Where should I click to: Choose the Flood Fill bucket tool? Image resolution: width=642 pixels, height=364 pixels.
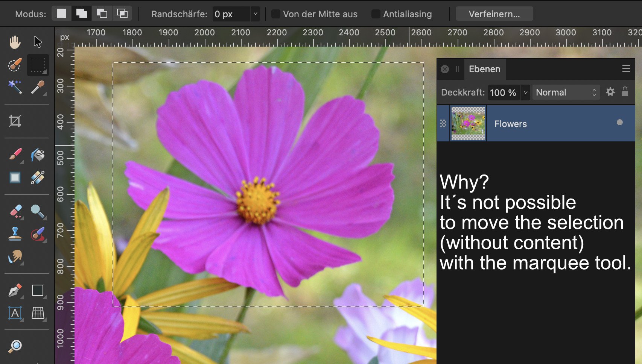click(x=38, y=155)
